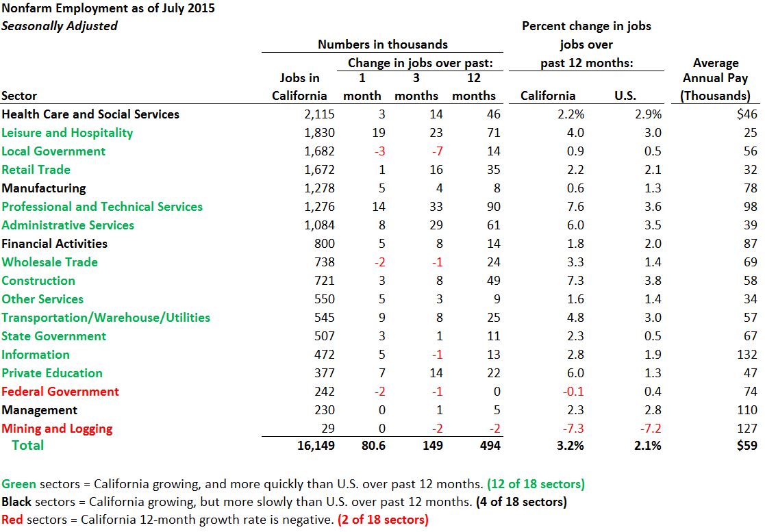This screenshot has width=765, height=532.
Task: Click the red 'Mining and Logging' sector label
Action: tap(57, 429)
